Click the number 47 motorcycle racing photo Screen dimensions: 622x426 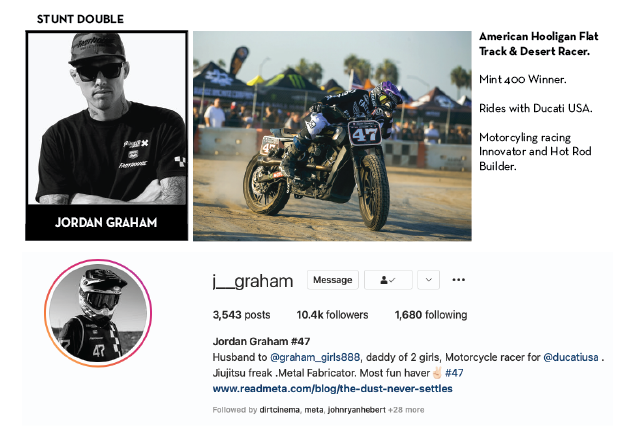[332, 136]
